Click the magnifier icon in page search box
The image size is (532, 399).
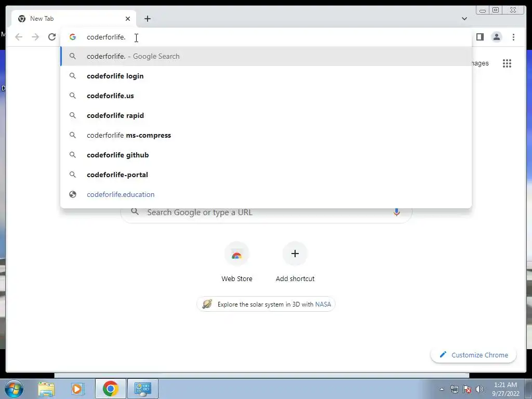tap(135, 212)
